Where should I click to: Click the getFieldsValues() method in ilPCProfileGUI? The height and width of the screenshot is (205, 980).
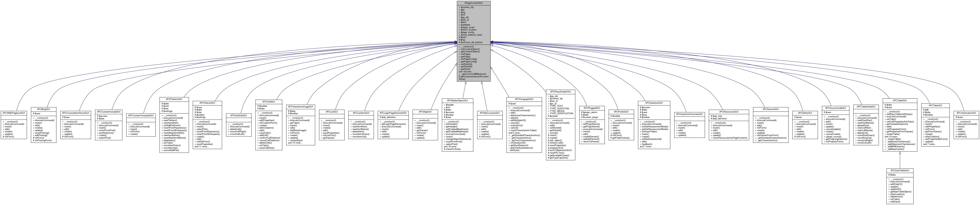pyautogui.click(x=620, y=138)
